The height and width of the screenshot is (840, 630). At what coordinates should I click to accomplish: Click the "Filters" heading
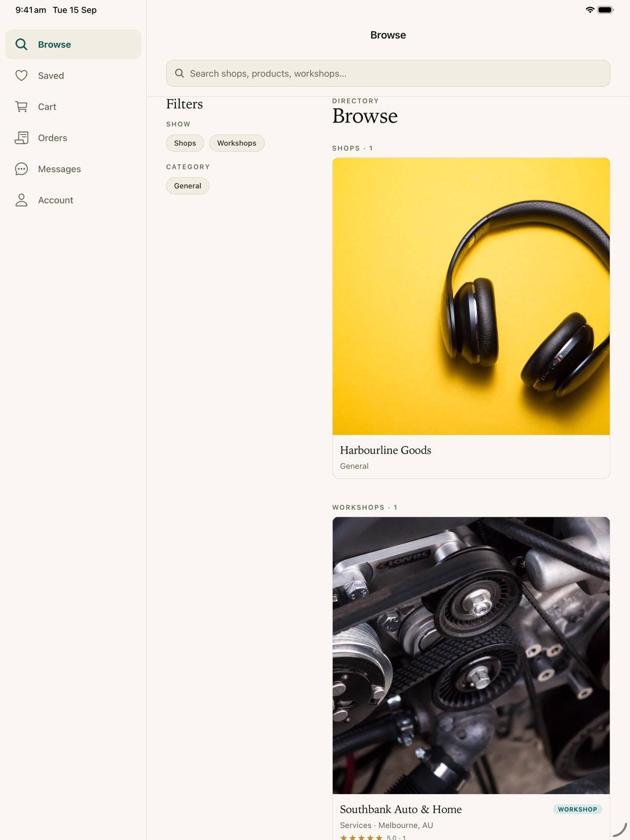185,104
